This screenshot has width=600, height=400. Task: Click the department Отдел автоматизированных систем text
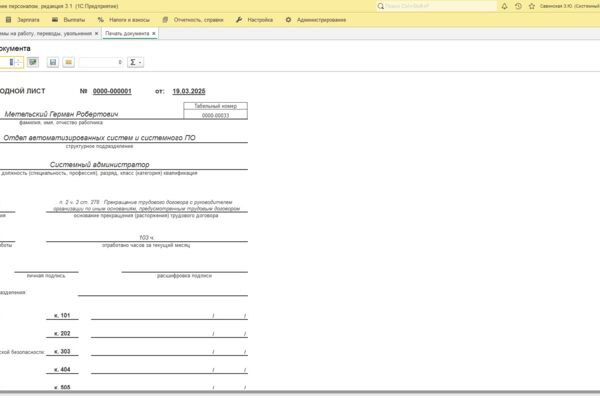99,137
